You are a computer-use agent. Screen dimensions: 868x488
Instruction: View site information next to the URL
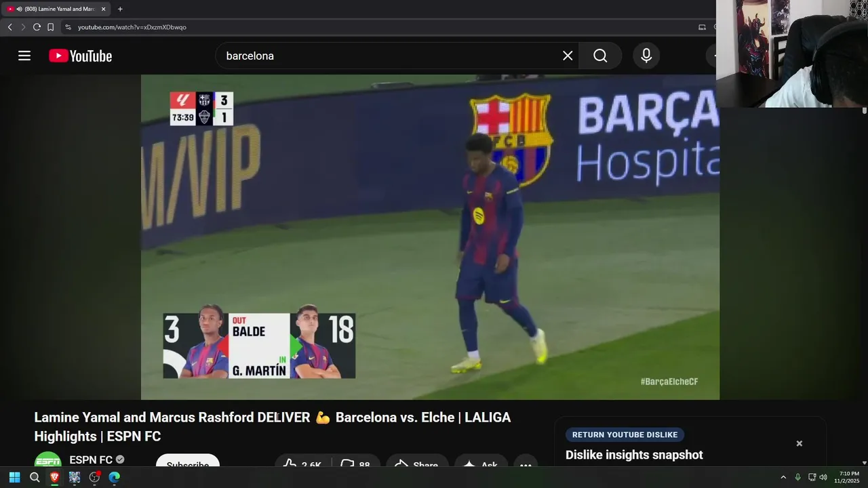click(68, 27)
